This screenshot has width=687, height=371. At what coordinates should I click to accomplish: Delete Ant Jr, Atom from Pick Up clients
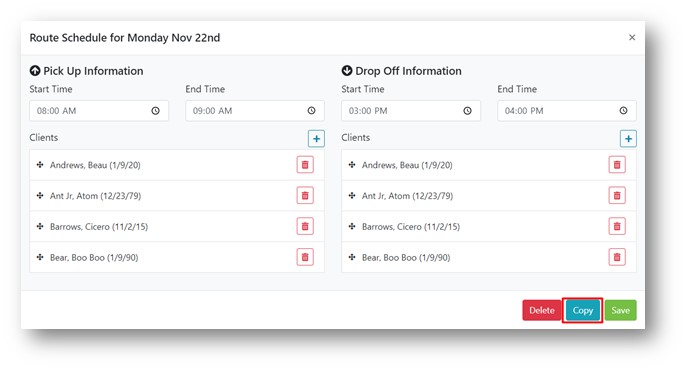[305, 195]
